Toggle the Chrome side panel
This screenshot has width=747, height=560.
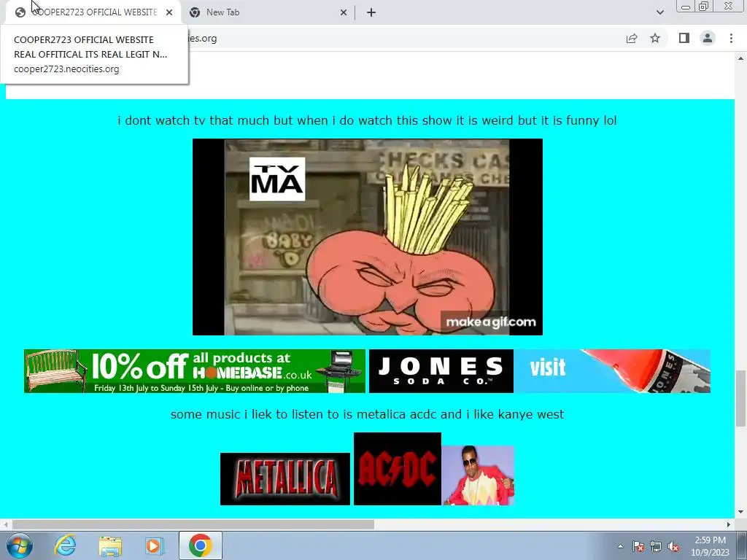[684, 38]
